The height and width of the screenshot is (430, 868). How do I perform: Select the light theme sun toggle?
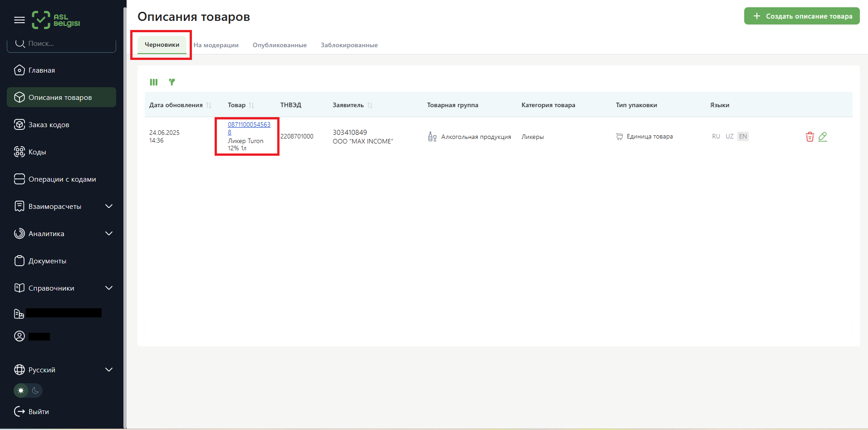click(21, 390)
